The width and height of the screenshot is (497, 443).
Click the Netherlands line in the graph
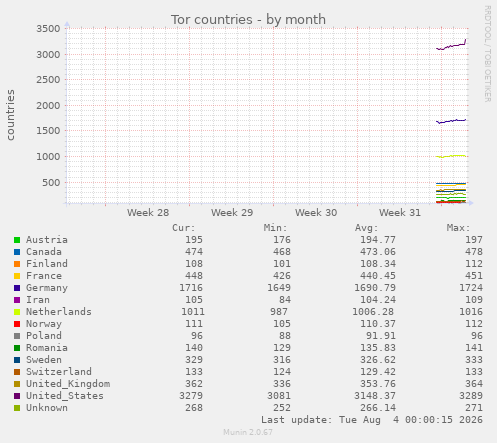tap(451, 156)
